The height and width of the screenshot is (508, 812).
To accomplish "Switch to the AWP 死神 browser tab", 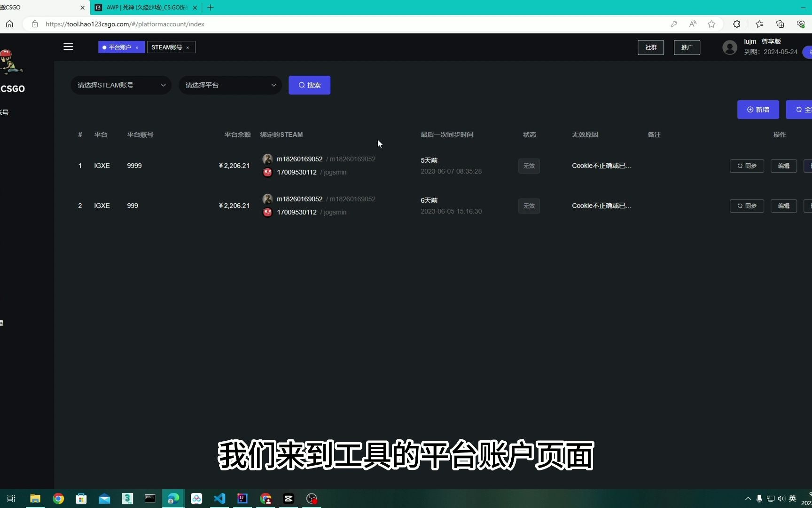I will coord(146,8).
